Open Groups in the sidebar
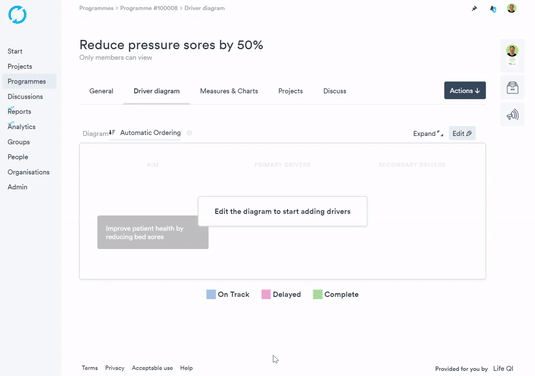Screen dimensions: 535x376 pos(18,142)
